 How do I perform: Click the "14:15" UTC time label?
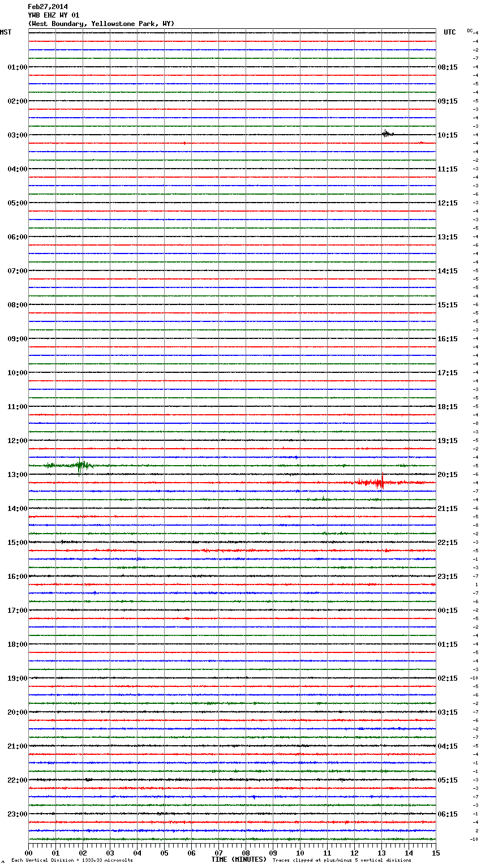[x=448, y=271]
